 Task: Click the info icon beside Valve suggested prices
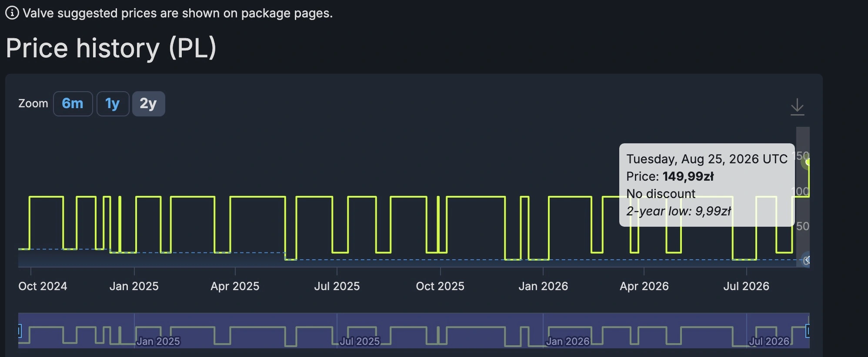(x=12, y=13)
